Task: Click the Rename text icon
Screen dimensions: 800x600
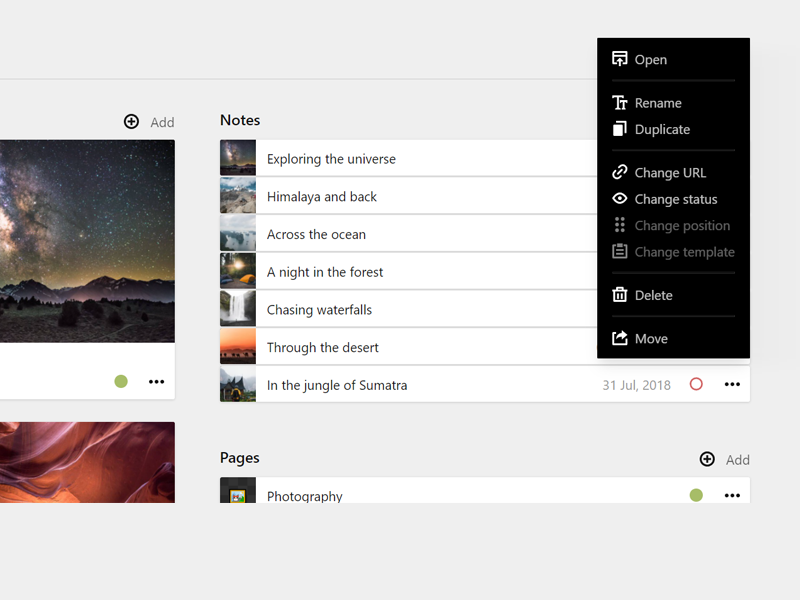Action: click(x=620, y=103)
